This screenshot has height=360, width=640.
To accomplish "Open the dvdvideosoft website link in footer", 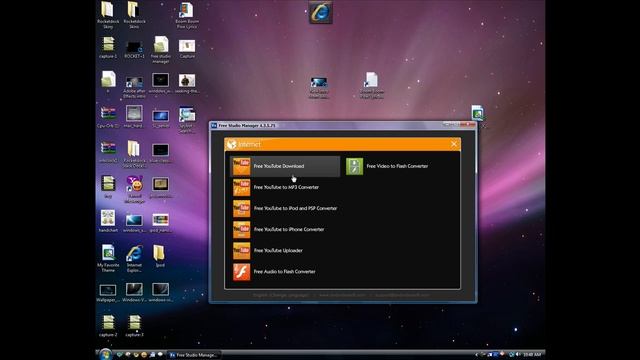I will (x=342, y=295).
